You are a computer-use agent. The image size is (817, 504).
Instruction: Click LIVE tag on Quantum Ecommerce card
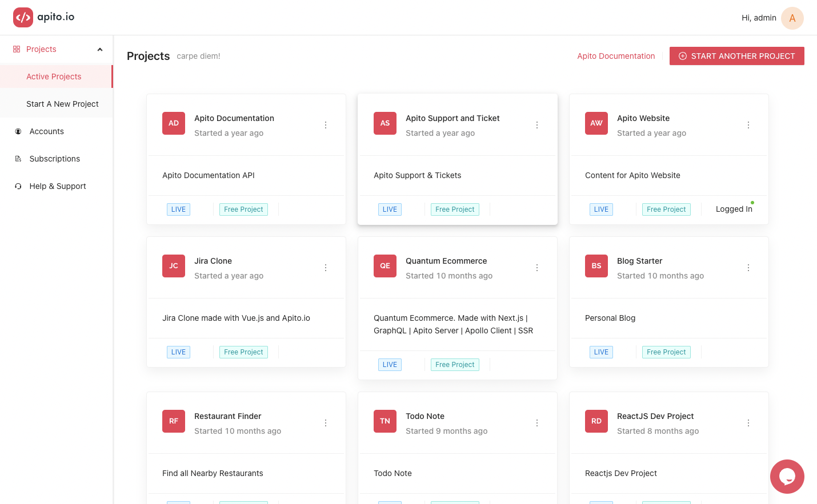(390, 365)
